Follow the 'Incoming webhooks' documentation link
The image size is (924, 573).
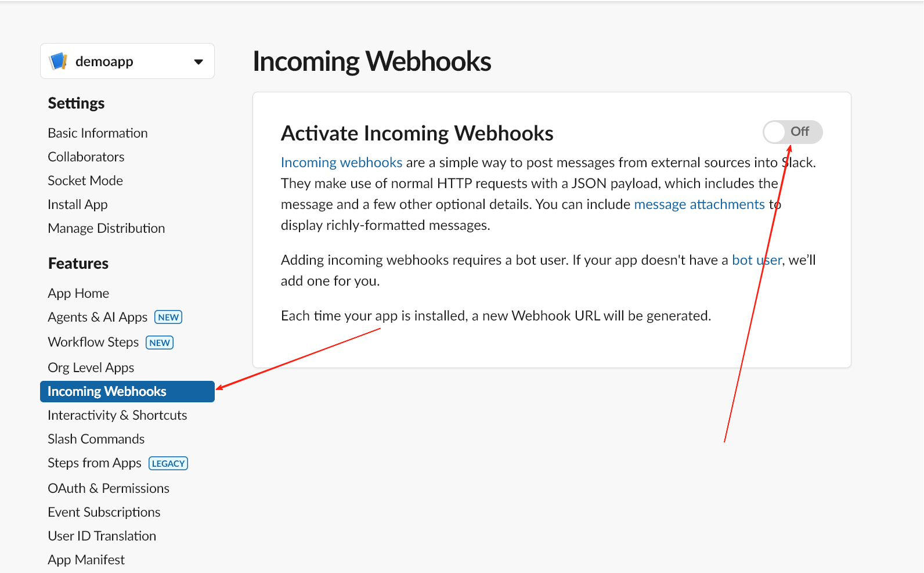tap(341, 163)
